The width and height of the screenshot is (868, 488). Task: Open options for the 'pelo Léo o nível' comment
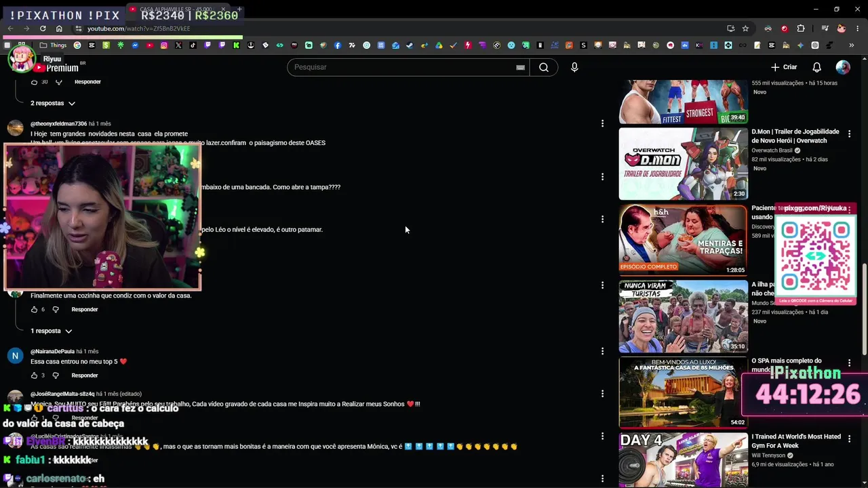(602, 219)
